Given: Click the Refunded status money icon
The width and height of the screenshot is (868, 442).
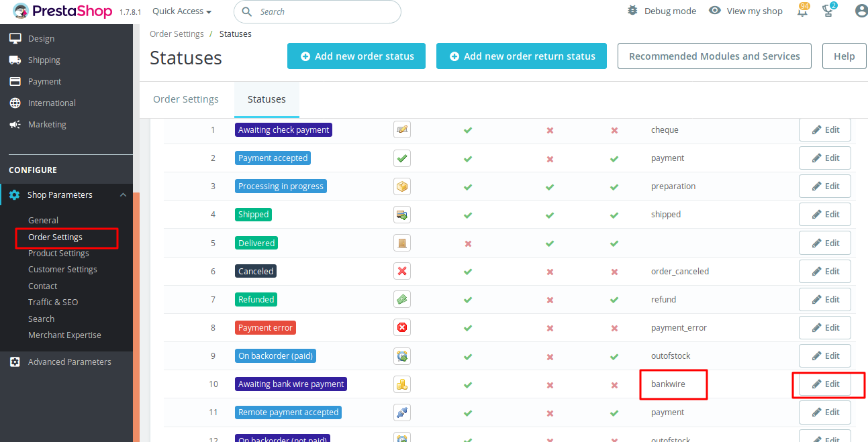Looking at the screenshot, I should tap(402, 300).
